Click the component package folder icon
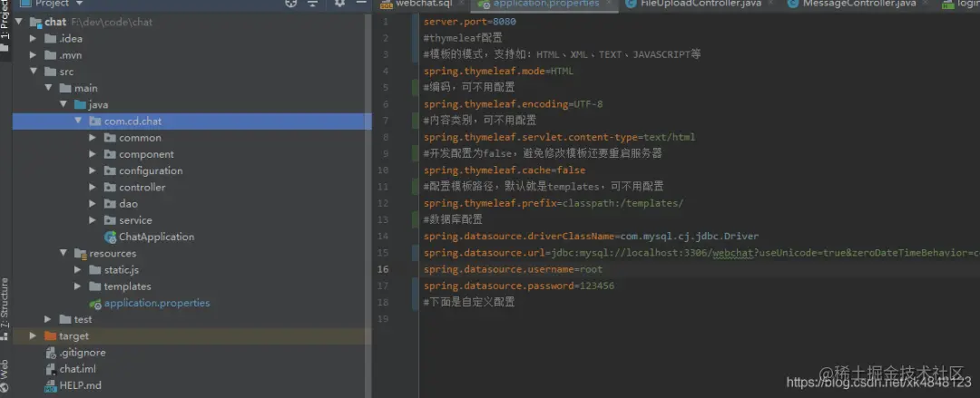 click(x=110, y=154)
